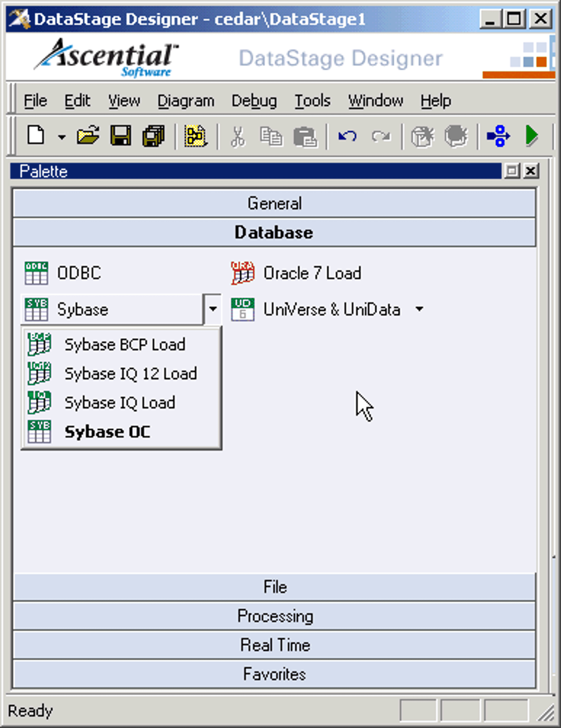561x728 pixels.
Task: Select the UniVerse & UniData stage icon
Action: [x=243, y=309]
